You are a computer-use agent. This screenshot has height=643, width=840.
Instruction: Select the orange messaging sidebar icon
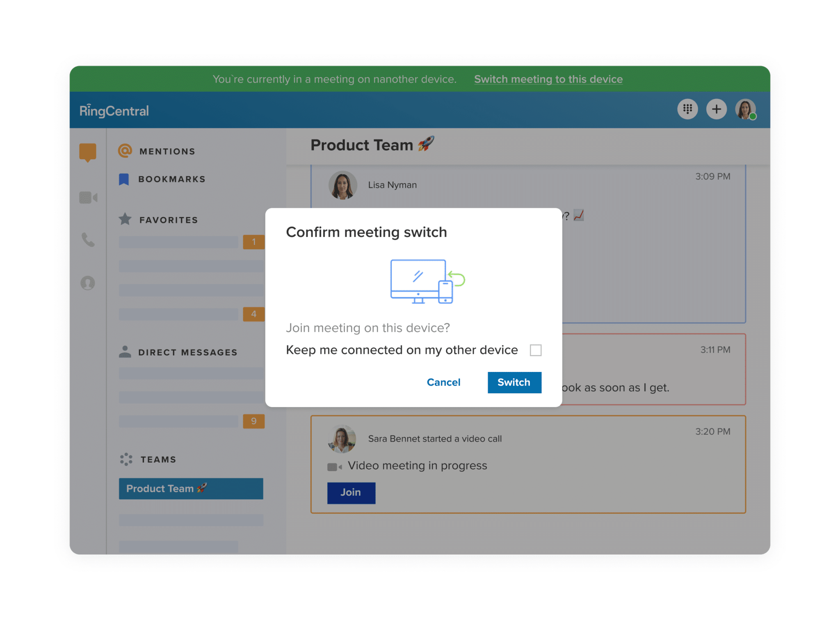87,152
